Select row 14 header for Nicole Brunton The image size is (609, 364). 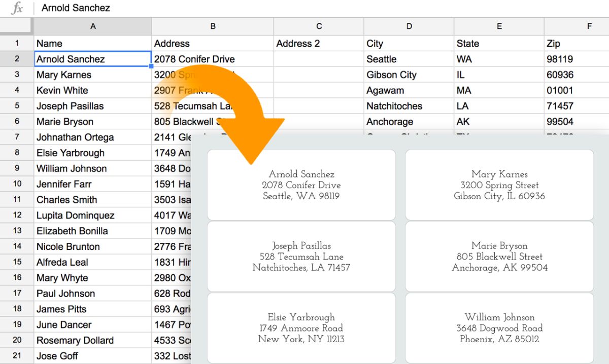[17, 246]
